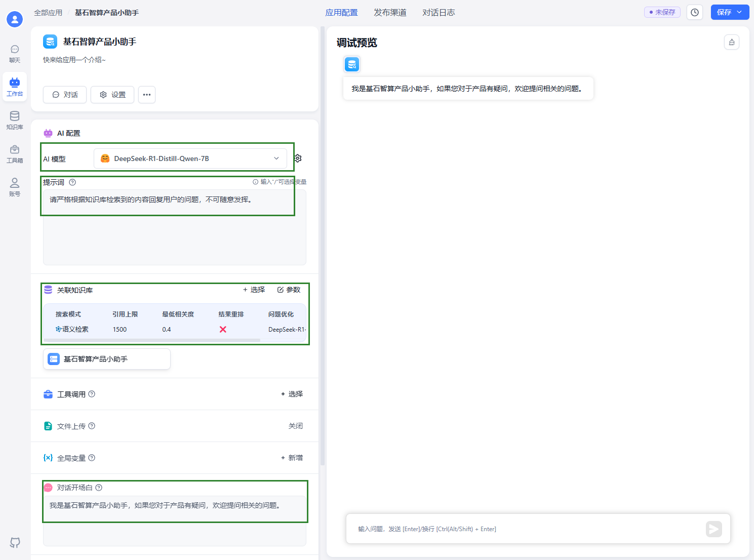
Task: Show help tooltip for 对话开场白
Action: pos(99,488)
